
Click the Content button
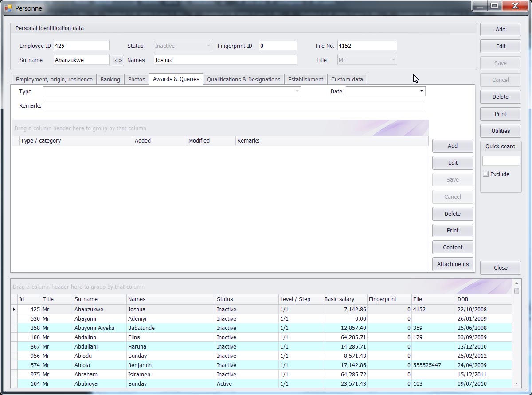(452, 247)
